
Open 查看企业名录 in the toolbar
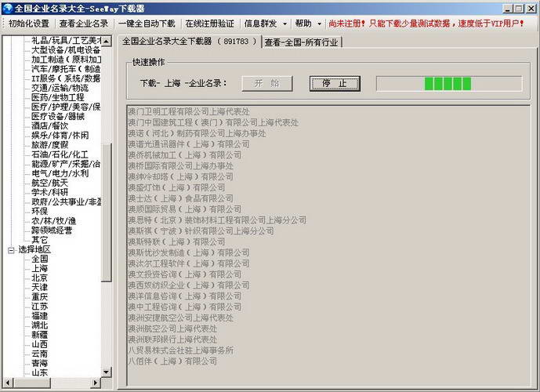[84, 24]
